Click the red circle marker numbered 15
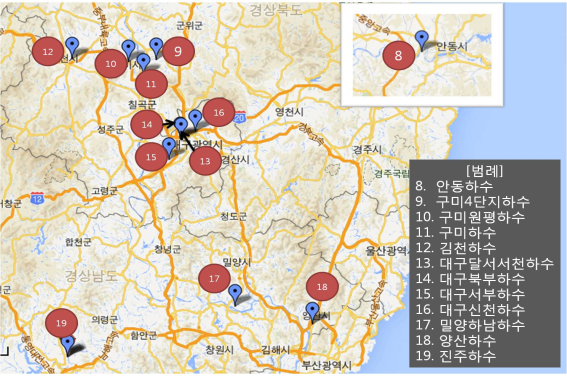Image resolution: width=567 pixels, height=378 pixels. tap(151, 157)
